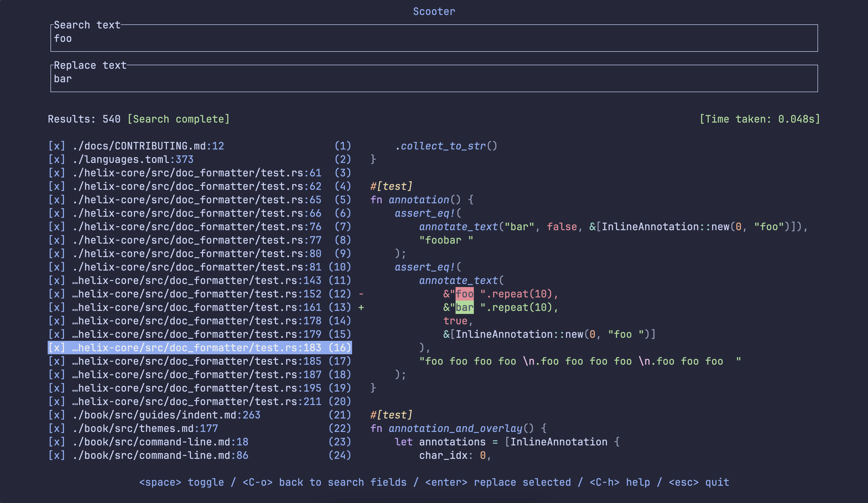The height and width of the screenshot is (503, 868).
Task: Click the Search text field containing foo
Action: [434, 38]
